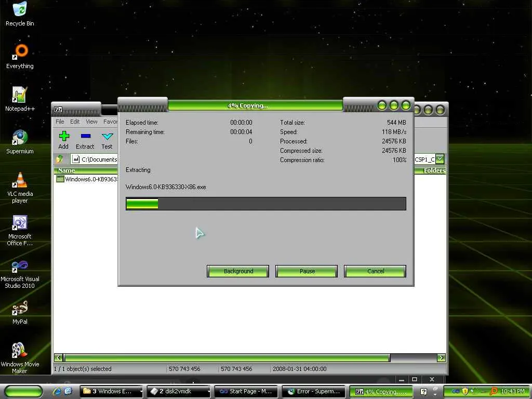This screenshot has height=399, width=532.
Task: Click the horizontal scrollbar thumb in 7-Zip
Action: (227, 357)
